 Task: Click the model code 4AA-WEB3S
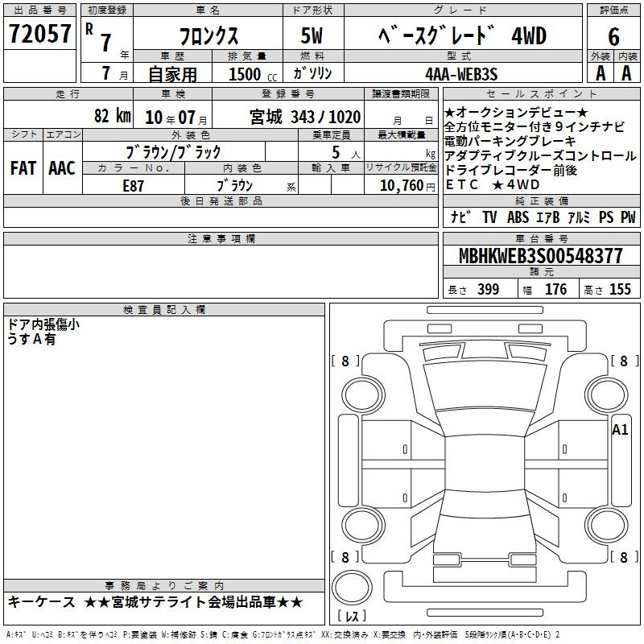tap(461, 73)
